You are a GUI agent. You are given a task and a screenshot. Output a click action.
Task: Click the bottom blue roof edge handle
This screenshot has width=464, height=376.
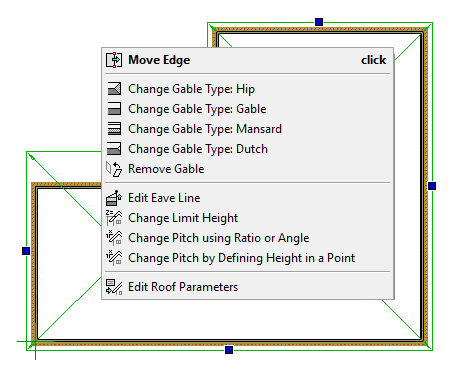pos(229,350)
